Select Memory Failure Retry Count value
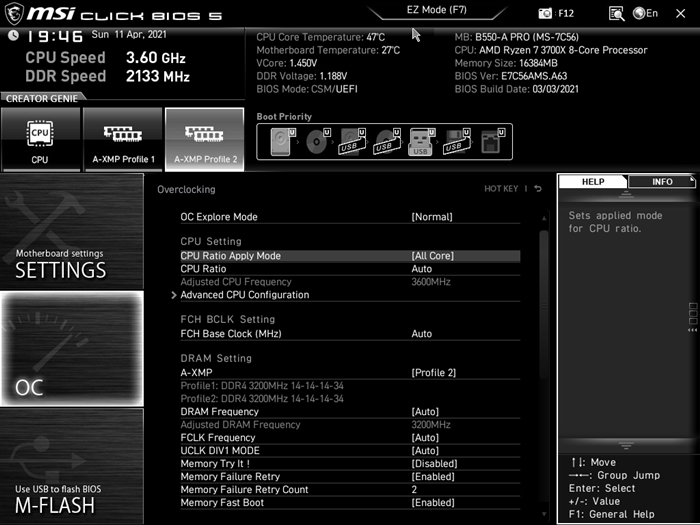700x525 pixels. click(x=350, y=489)
